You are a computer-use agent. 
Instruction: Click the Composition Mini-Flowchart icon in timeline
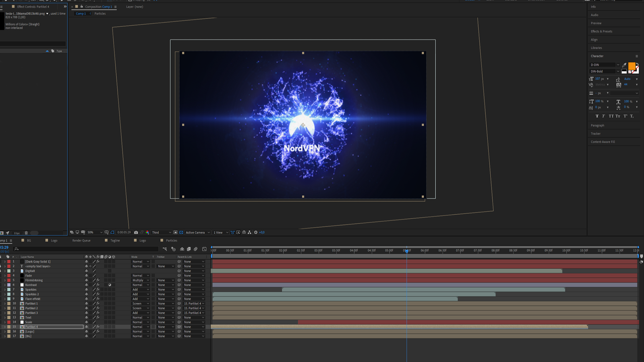click(x=165, y=249)
